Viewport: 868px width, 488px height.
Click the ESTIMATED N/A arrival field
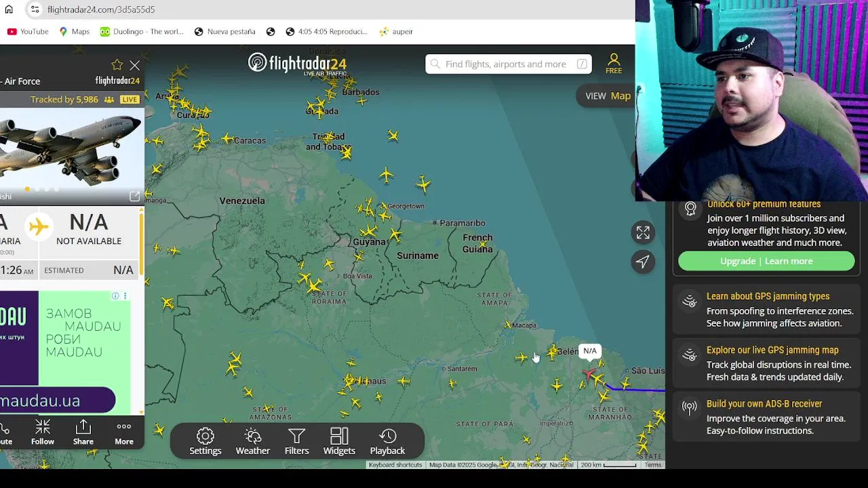[88, 270]
